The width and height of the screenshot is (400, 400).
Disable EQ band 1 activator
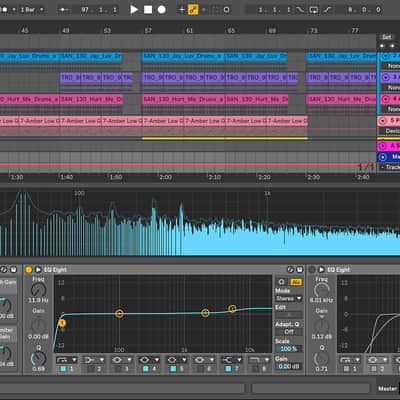pyautogui.click(x=63, y=369)
